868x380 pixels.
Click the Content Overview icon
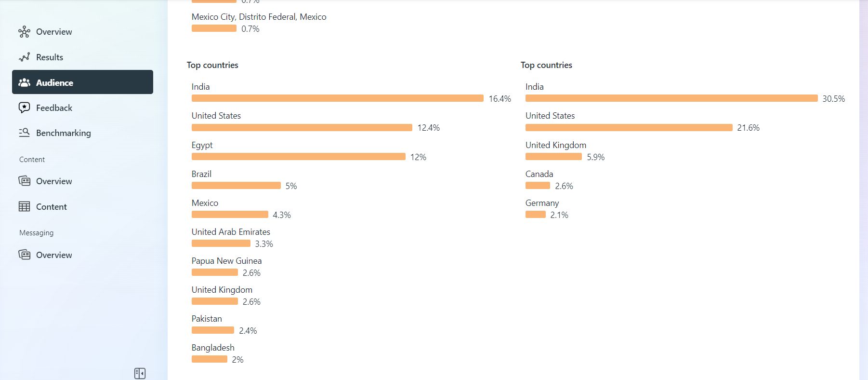pyautogui.click(x=24, y=181)
